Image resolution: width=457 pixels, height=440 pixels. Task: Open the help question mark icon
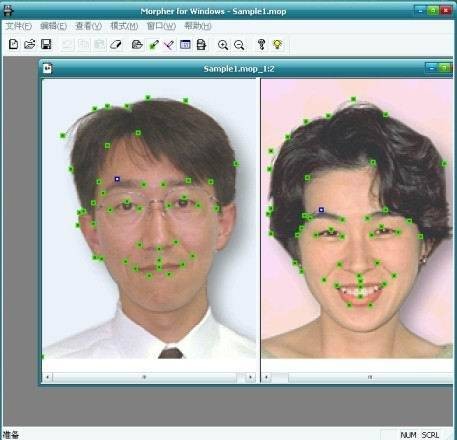point(262,44)
